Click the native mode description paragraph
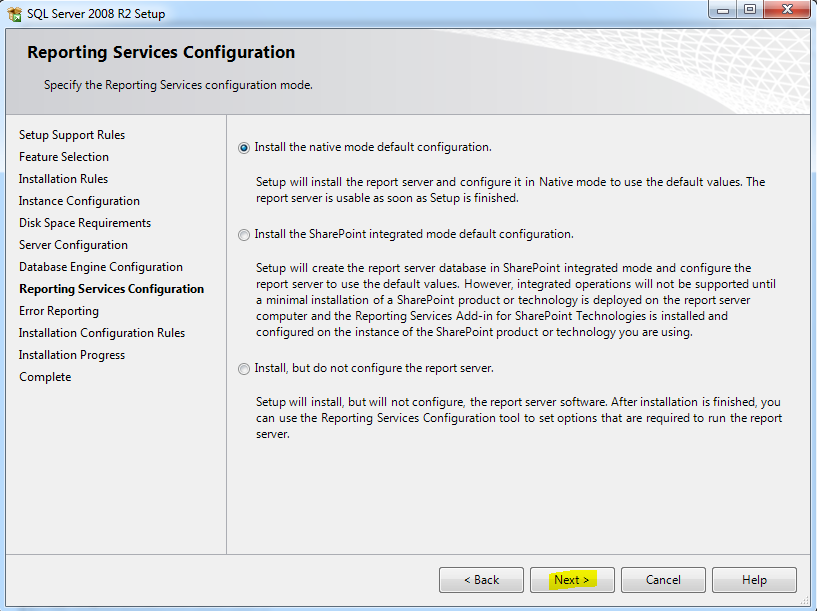 coord(511,190)
